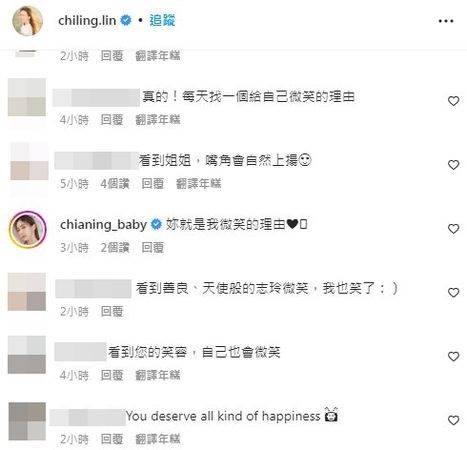
Task: Open the three-dot more options menu
Action: (x=446, y=21)
